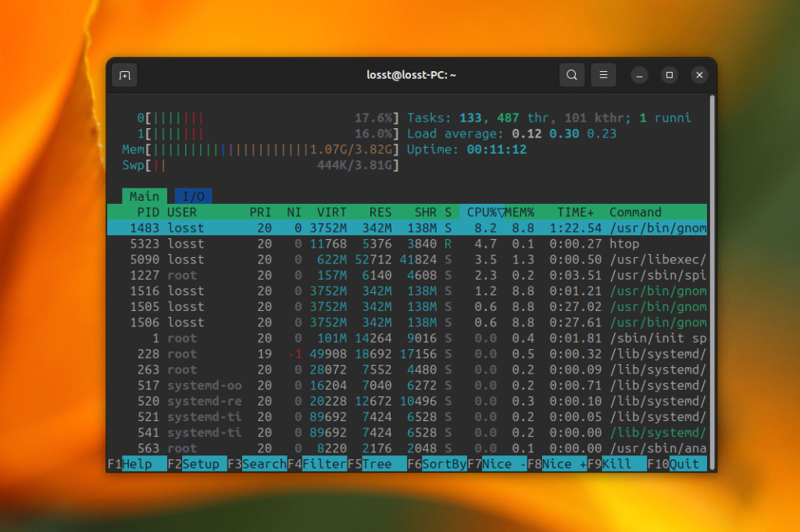Screen dimensions: 800x532
Task: Switch to the I/O tab
Action: click(x=194, y=196)
